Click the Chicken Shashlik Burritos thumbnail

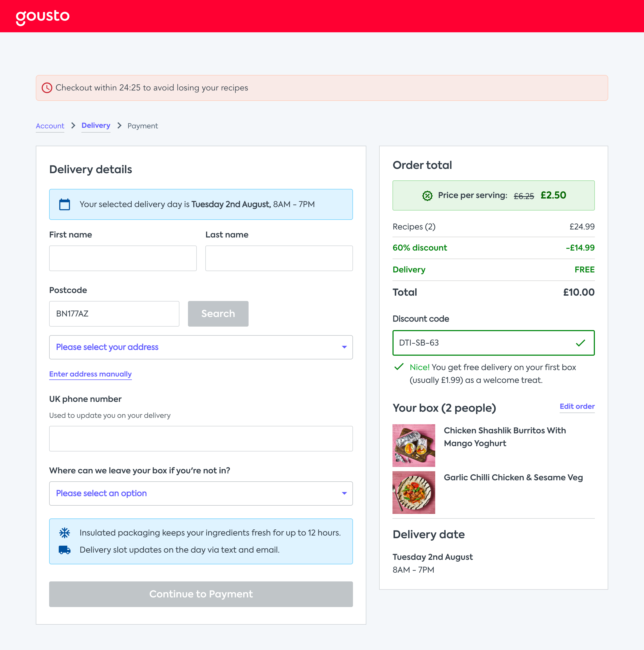click(413, 445)
